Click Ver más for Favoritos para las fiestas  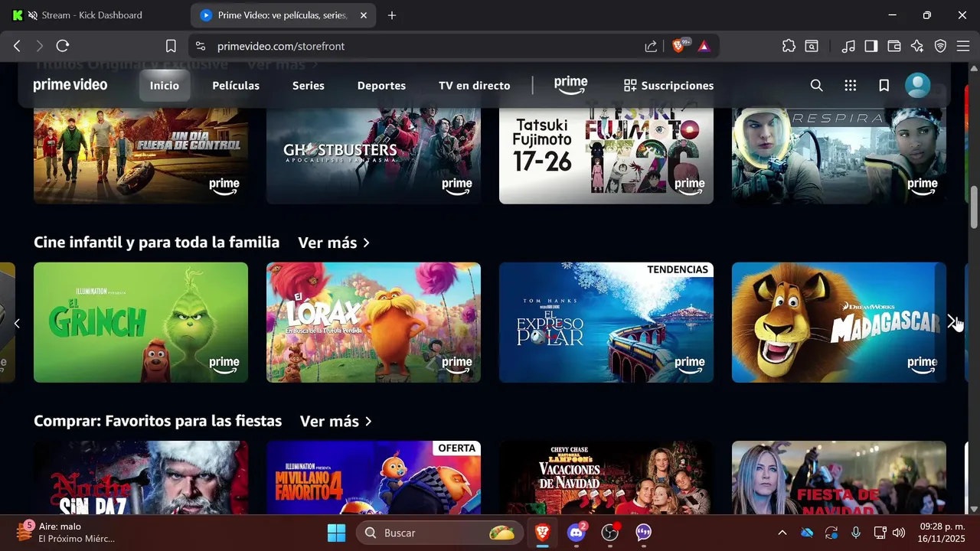click(336, 422)
